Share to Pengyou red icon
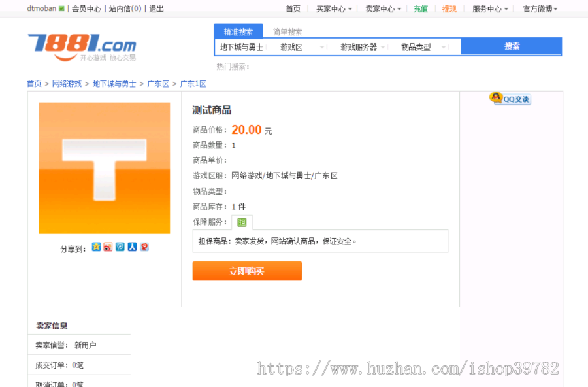This screenshot has height=387, width=588. click(x=144, y=246)
